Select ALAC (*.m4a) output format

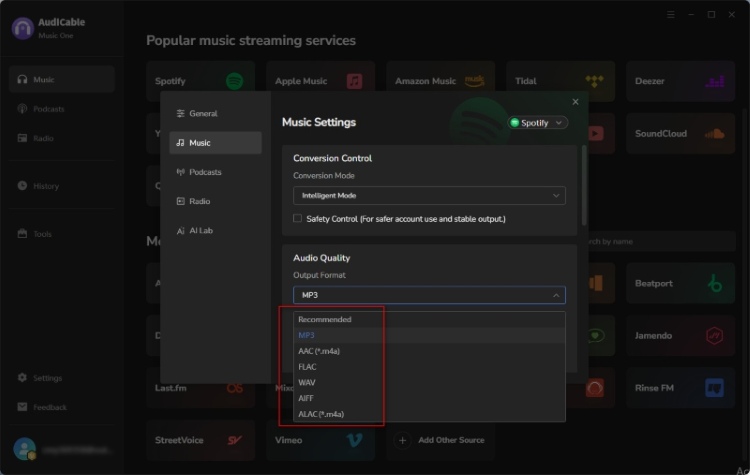coord(429,414)
